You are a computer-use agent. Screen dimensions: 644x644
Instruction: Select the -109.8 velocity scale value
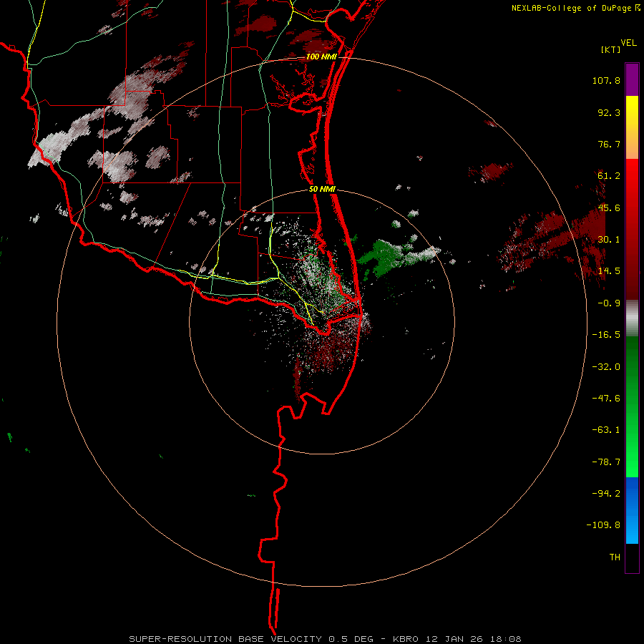pos(603,525)
